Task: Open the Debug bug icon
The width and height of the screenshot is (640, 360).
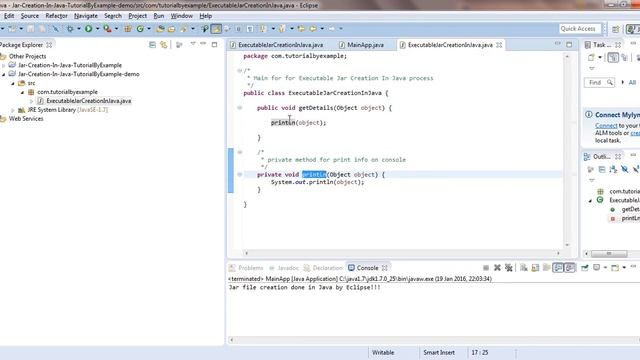Action: [x=70, y=29]
